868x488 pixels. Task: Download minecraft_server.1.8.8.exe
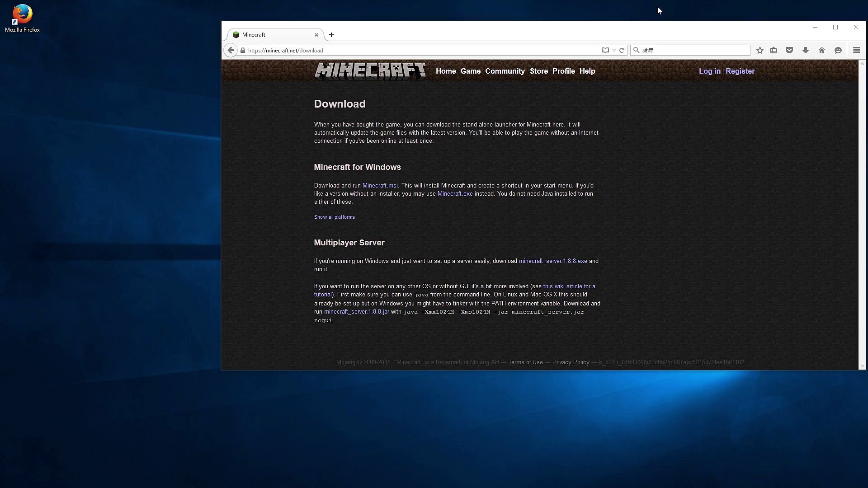[553, 261]
